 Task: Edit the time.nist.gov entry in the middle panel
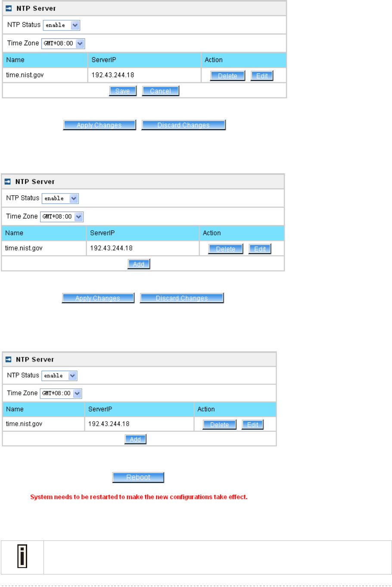tap(260, 249)
